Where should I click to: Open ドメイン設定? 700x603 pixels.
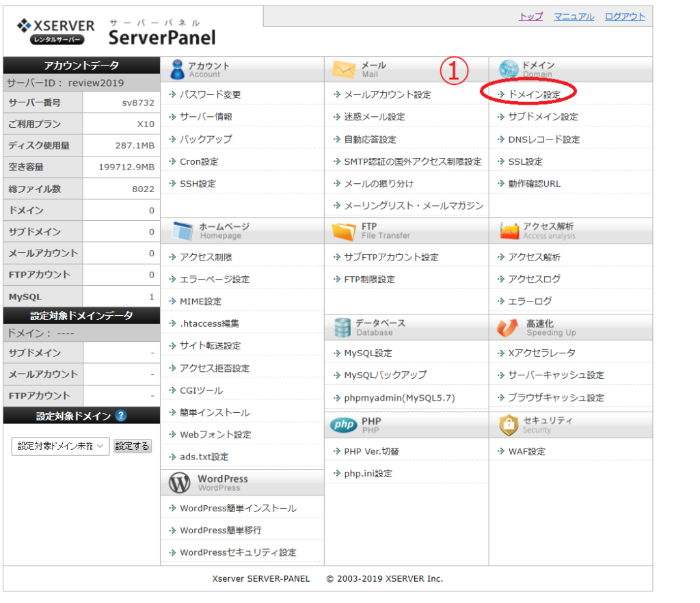point(535,94)
